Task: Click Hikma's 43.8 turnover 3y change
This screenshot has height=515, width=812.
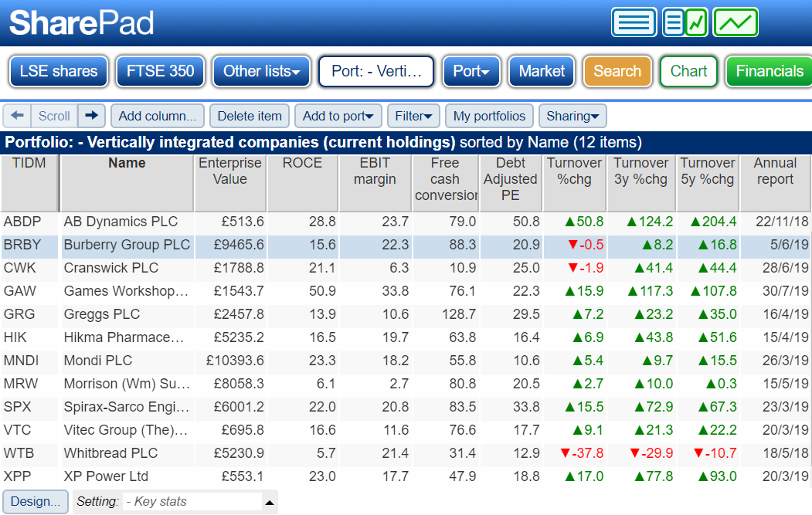Action: pos(654,337)
